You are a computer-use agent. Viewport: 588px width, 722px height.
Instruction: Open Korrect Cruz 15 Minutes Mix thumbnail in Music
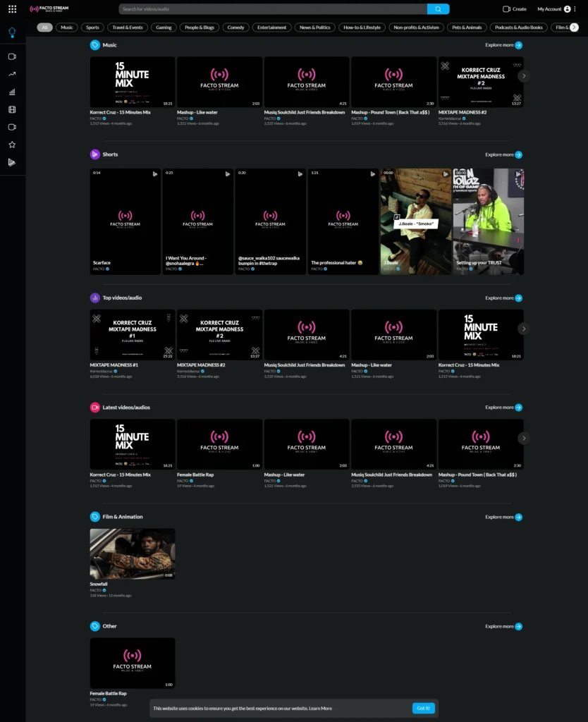point(133,82)
